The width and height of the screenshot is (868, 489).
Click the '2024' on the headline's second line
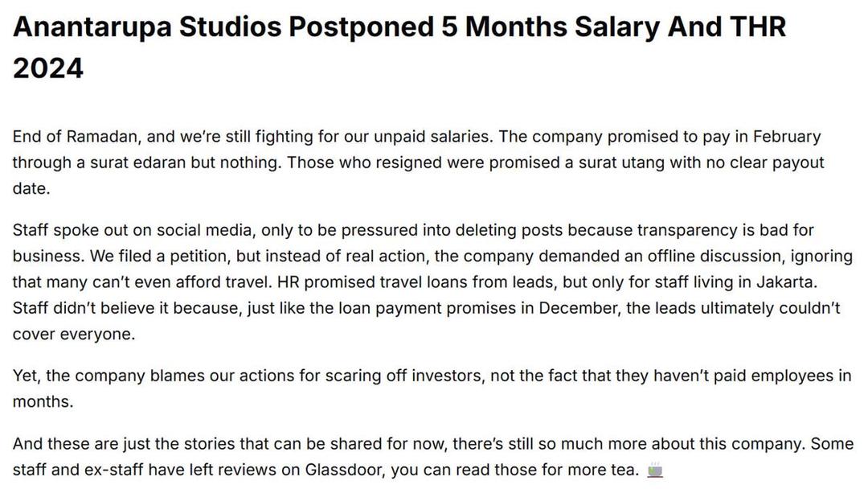click(48, 68)
